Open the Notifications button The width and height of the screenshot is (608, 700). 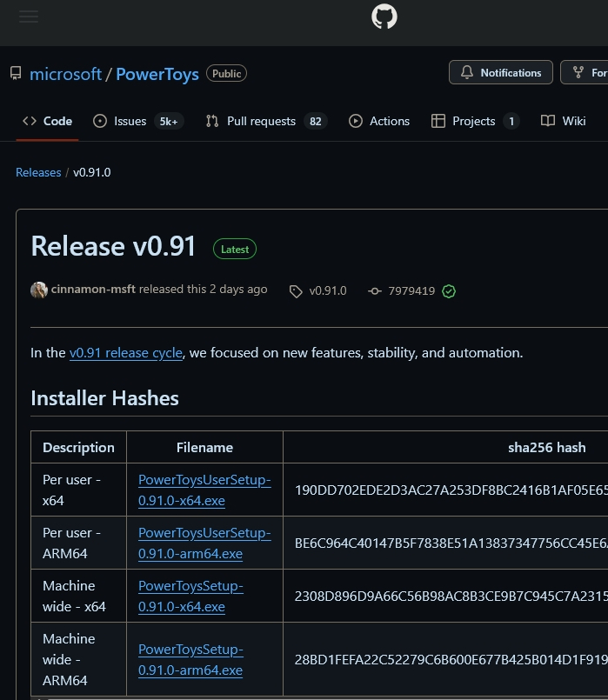[501, 72]
